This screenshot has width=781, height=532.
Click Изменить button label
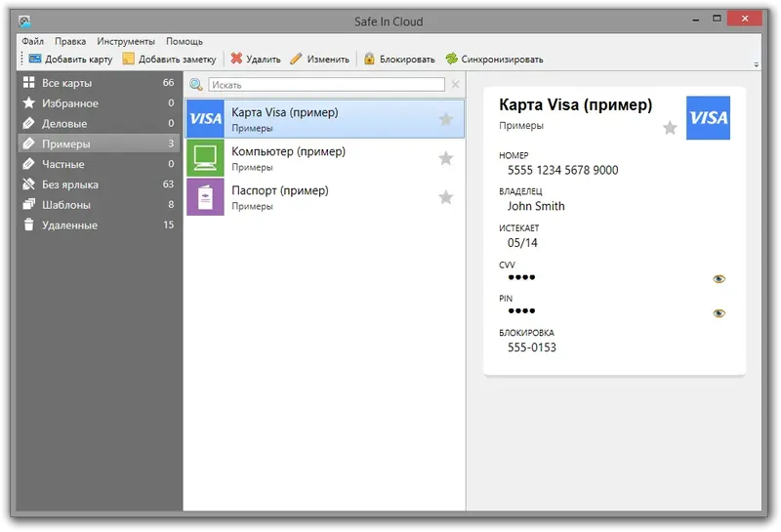(x=328, y=60)
